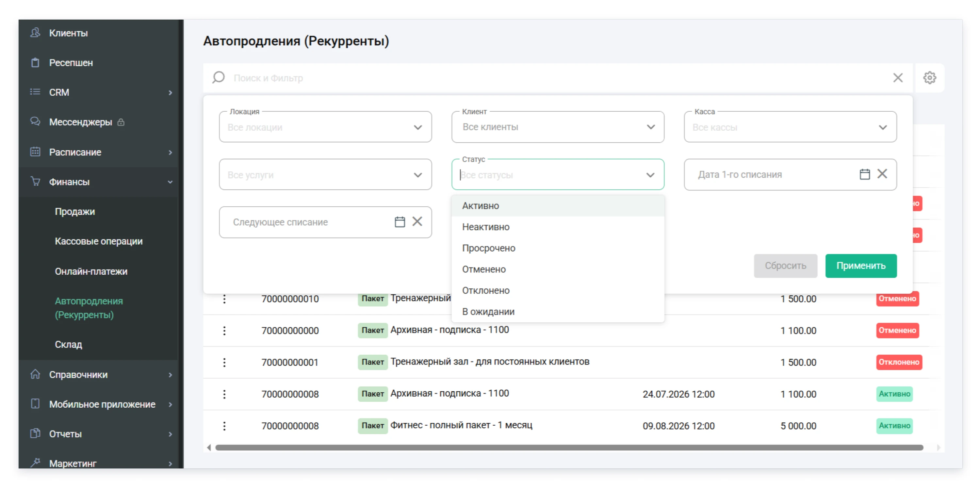Open row menu for 70000000000
This screenshot has width=980, height=489.
(224, 331)
